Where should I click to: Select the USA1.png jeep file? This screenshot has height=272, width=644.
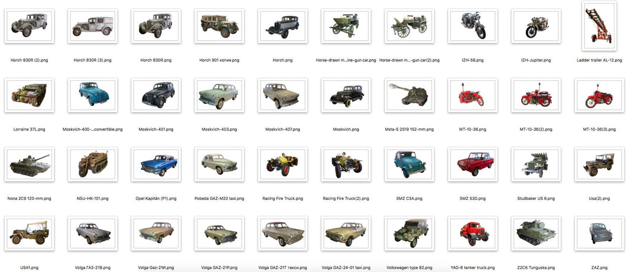(29, 234)
